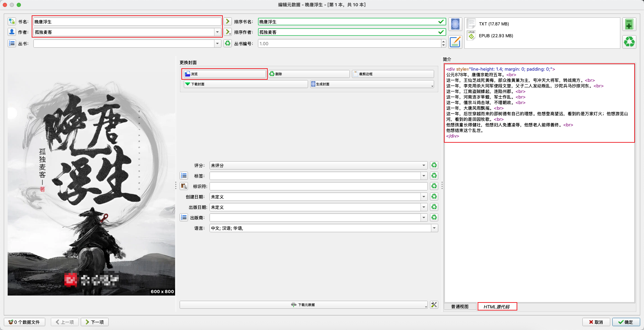
Task: Open the 语言 language dropdown
Action: pyautogui.click(x=434, y=228)
